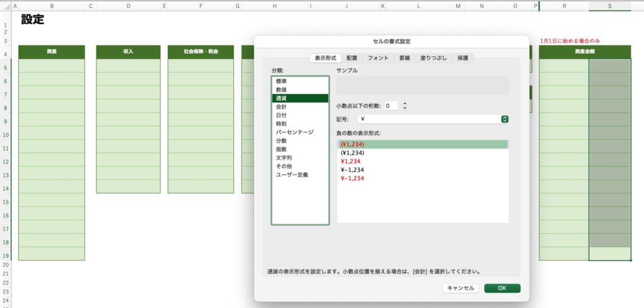Viewport: 644px width, 308px height.
Task: Open the フォント tab
Action: coord(377,58)
